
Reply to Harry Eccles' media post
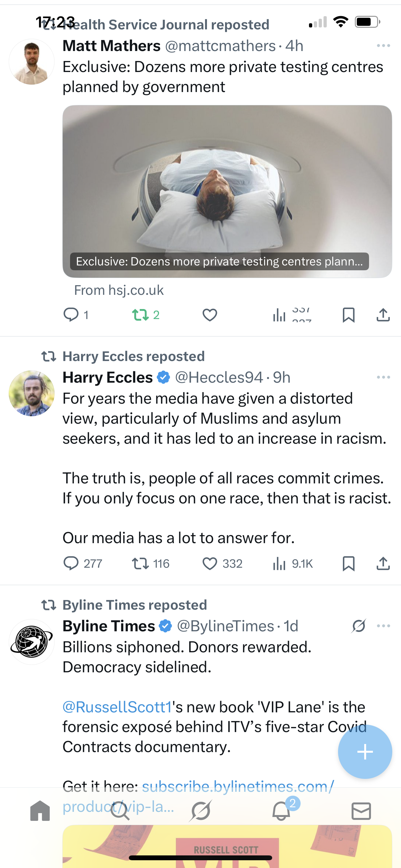(x=71, y=563)
